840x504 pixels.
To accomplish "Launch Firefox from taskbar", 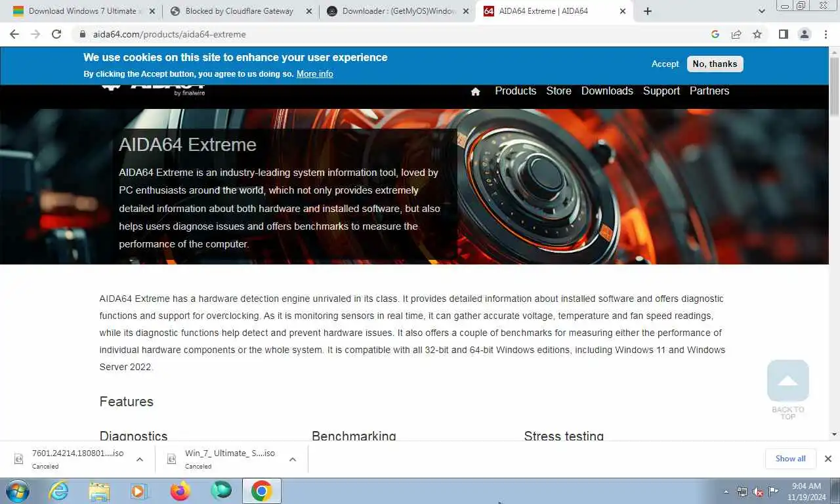I will coord(180,491).
